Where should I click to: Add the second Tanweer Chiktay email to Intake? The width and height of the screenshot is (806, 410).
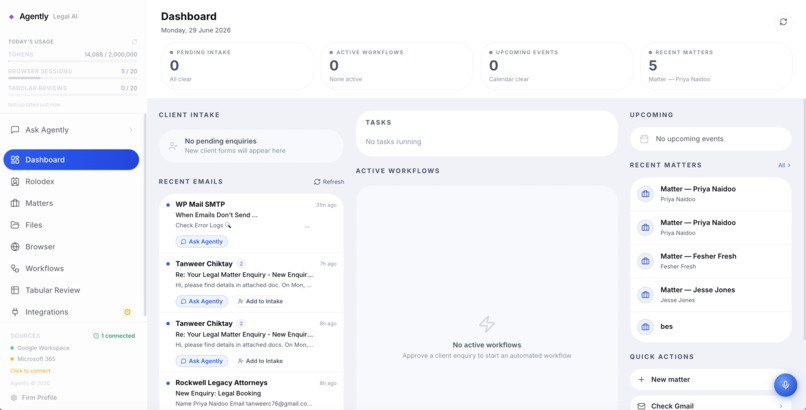coord(260,361)
